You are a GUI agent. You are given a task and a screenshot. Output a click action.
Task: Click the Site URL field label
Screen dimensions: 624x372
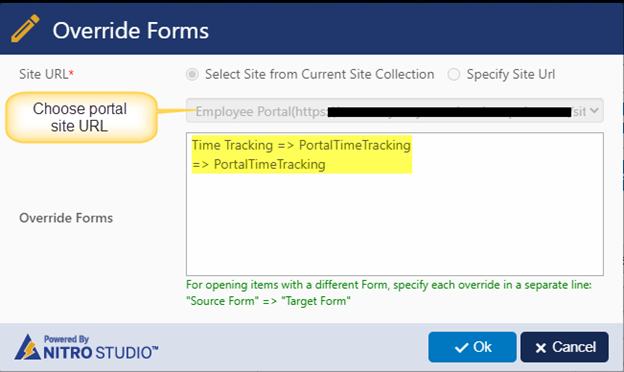pos(46,74)
